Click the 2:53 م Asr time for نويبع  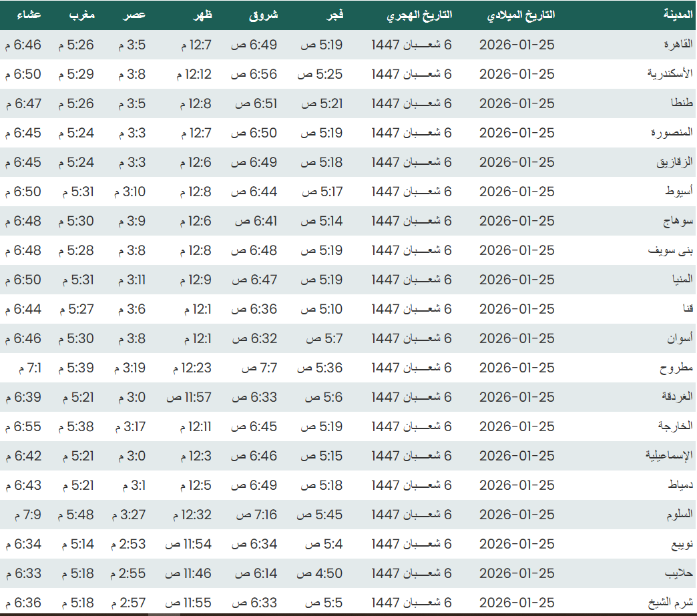click(x=129, y=544)
